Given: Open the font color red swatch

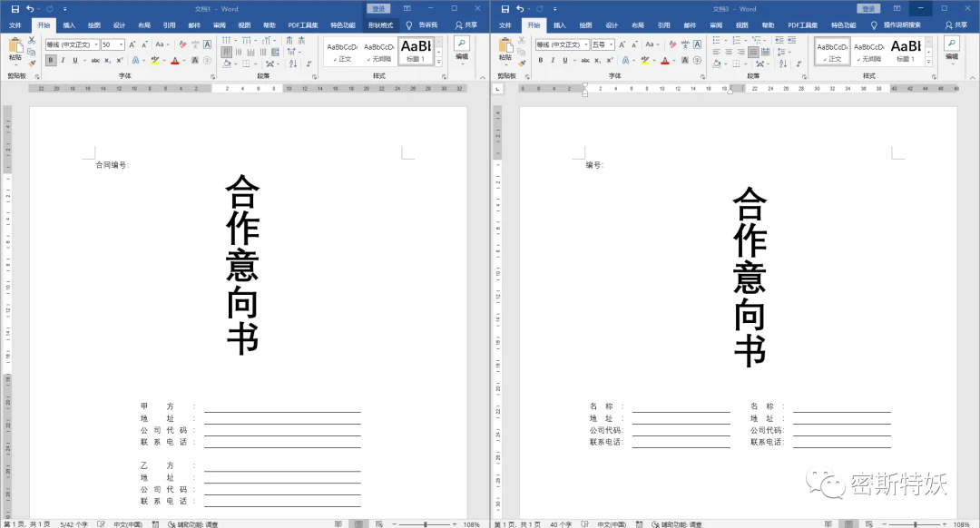Looking at the screenshot, I should pyautogui.click(x=175, y=62).
